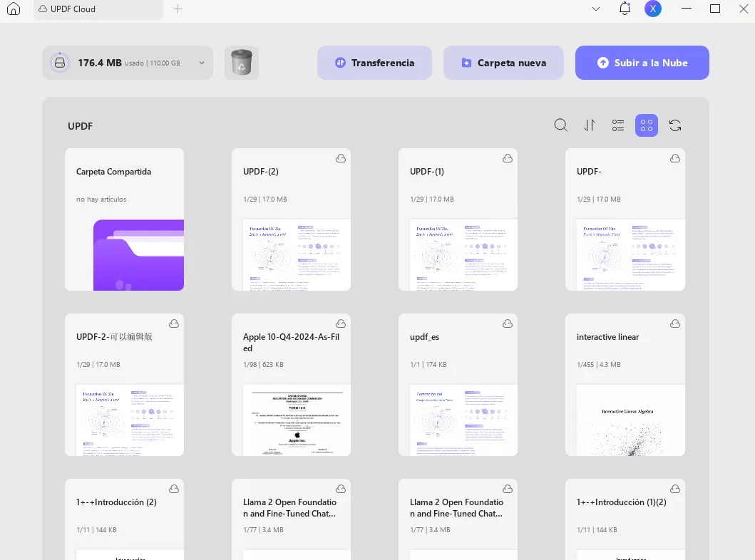Select the UPDF Cloud tab
This screenshot has height=560, width=755.
[98, 9]
